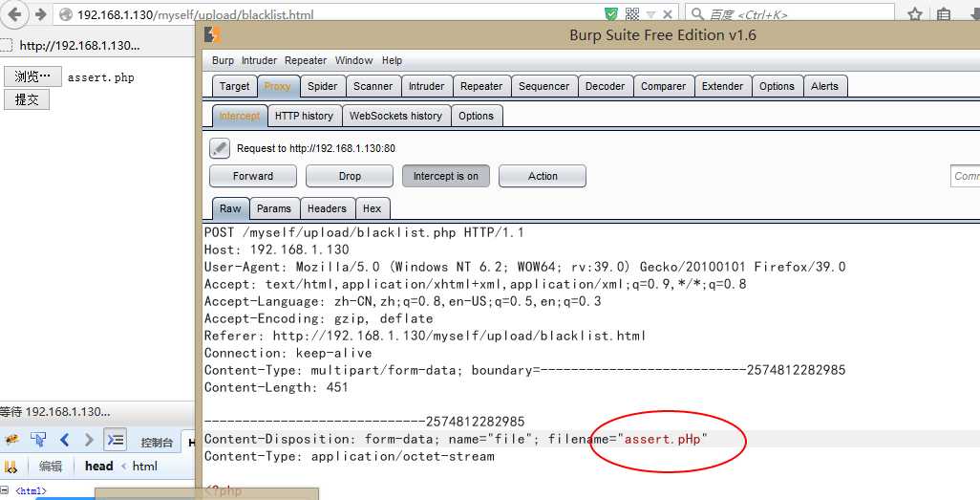Collapse the <html> tree node
The image size is (980, 500).
click(x=7, y=491)
